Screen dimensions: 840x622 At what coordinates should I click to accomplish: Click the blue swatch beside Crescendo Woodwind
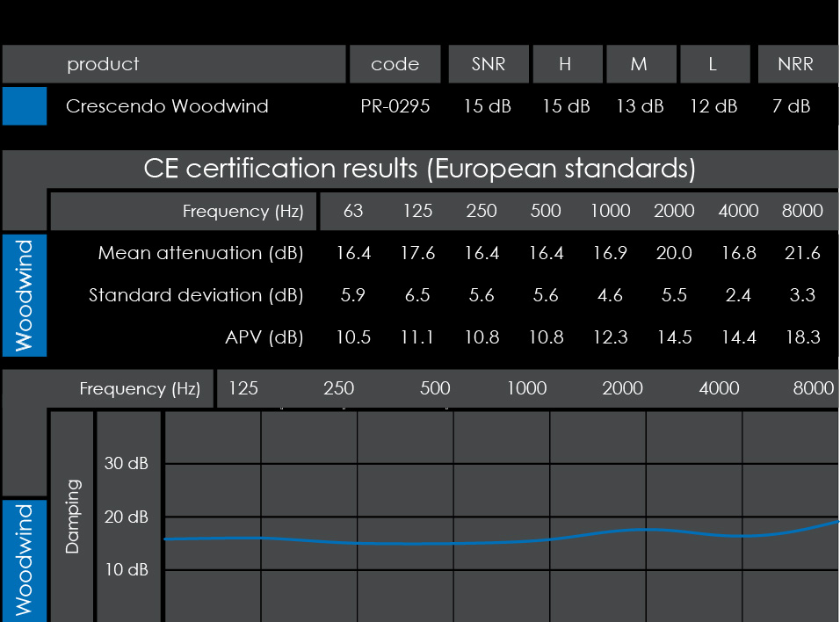[x=25, y=106]
